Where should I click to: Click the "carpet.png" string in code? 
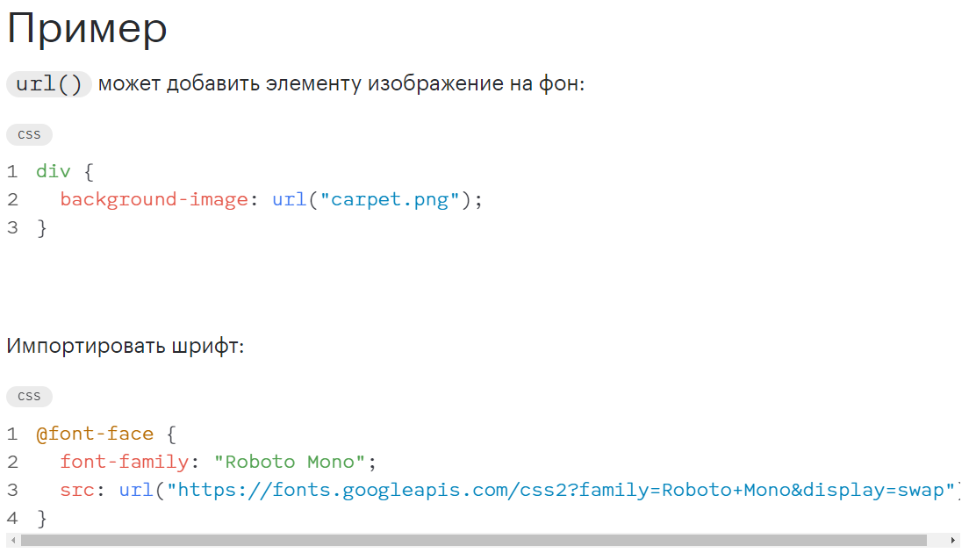click(x=390, y=199)
